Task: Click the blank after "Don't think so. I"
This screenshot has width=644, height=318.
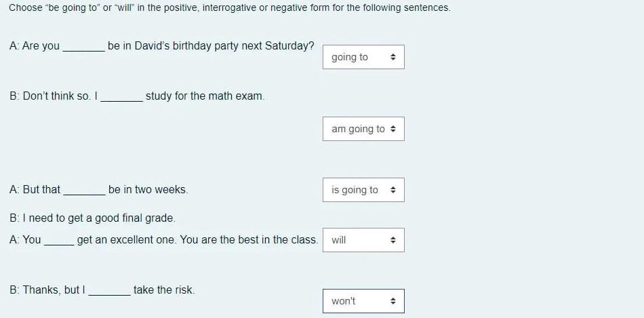Action: pos(121,97)
